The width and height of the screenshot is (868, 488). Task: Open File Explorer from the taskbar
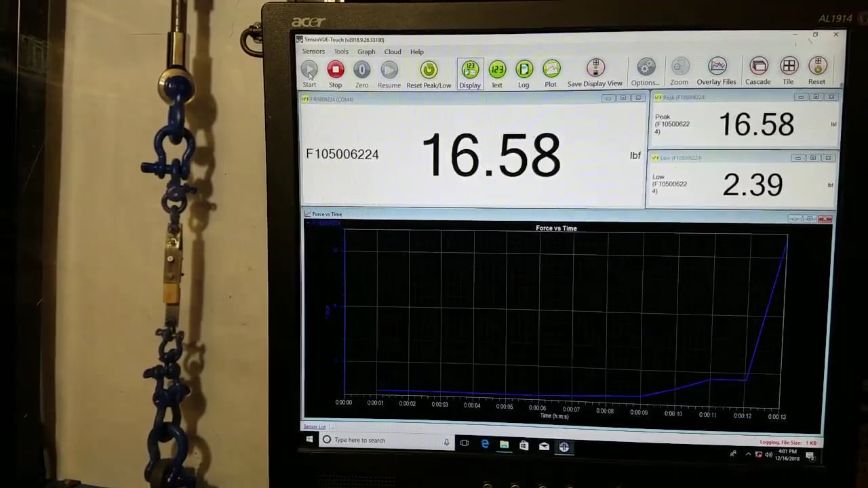tap(505, 445)
